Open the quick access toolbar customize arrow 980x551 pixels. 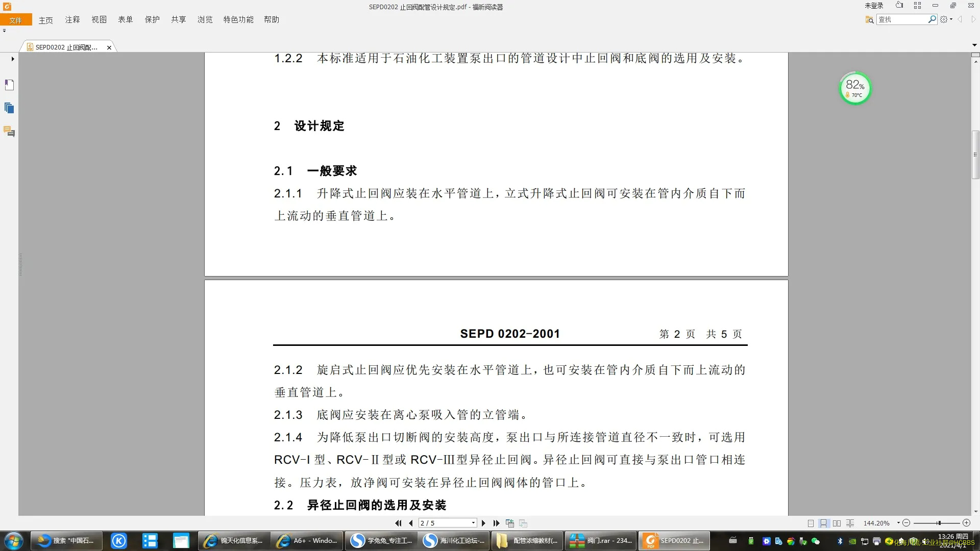(4, 31)
